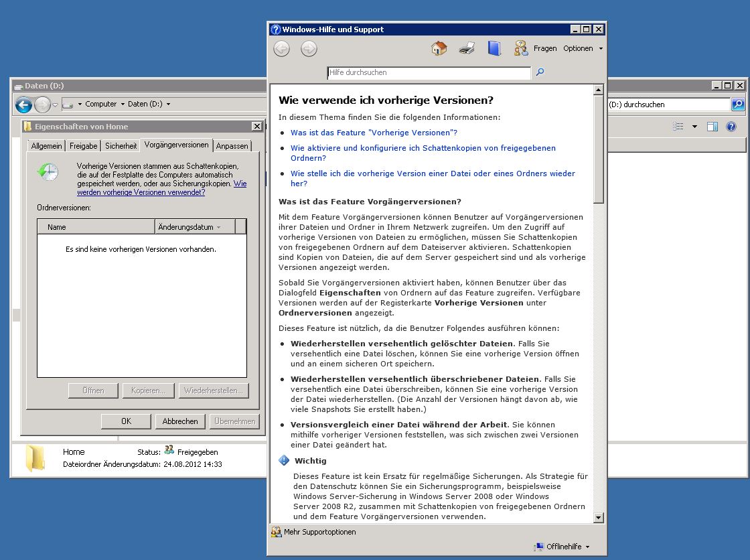Screen dimensions: 750x560
Task: Switch to the Sicherheit tab
Action: pos(121,146)
